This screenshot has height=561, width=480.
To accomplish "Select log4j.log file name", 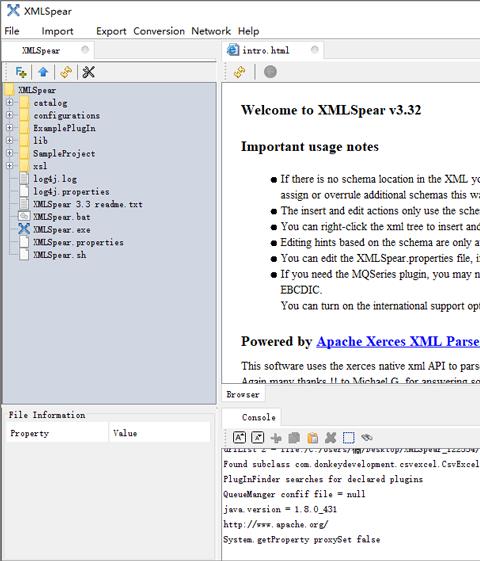I will point(55,179).
